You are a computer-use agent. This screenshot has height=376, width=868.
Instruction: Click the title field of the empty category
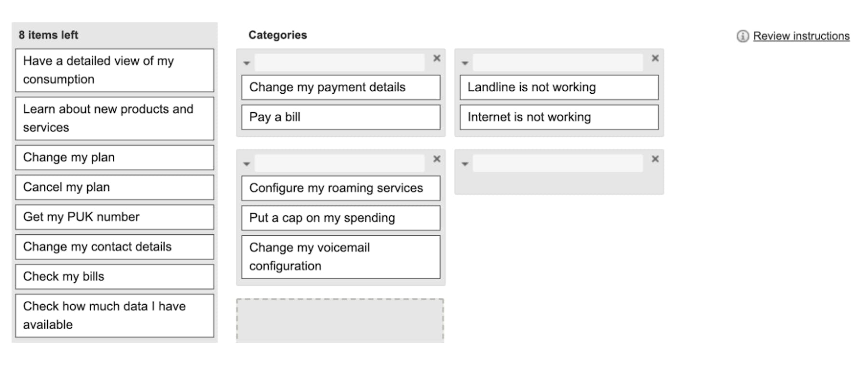558,163
